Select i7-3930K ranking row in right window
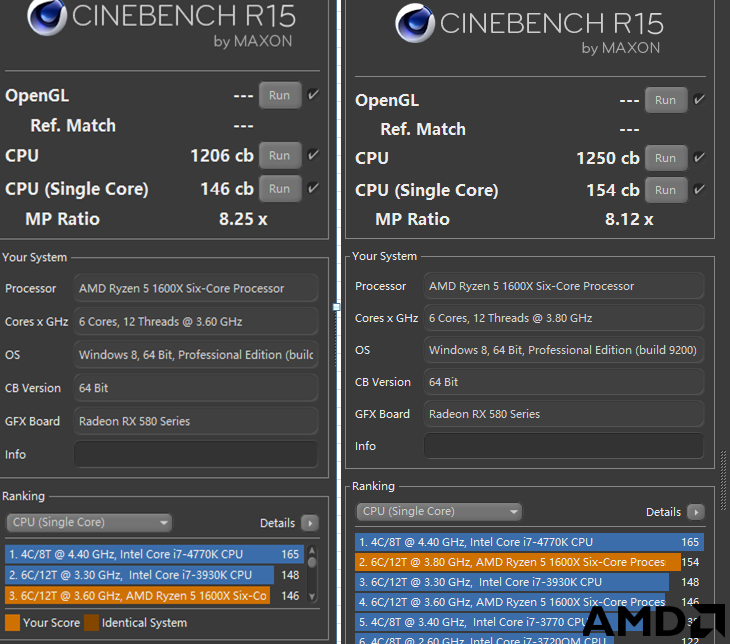This screenshot has height=644, width=730. 529,582
